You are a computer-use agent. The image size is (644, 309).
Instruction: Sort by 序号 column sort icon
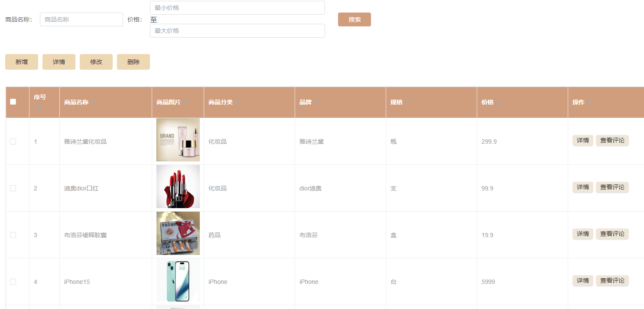click(39, 107)
